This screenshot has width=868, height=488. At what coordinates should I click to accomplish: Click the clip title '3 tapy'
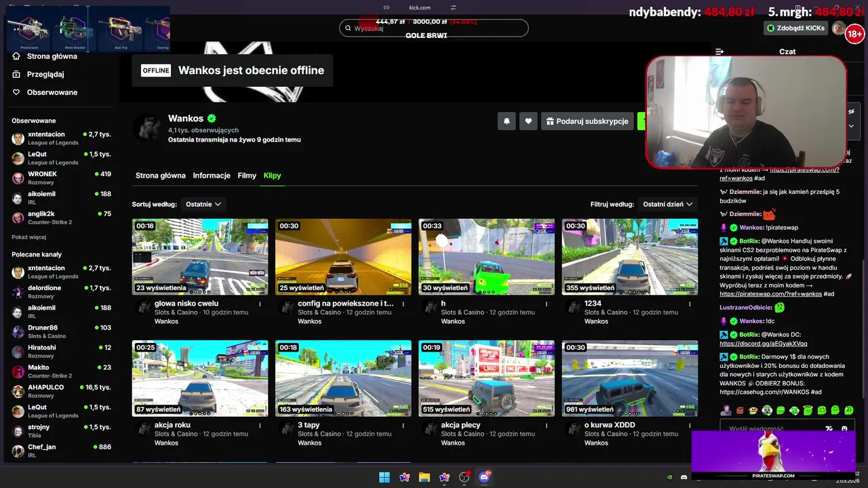pos(309,425)
